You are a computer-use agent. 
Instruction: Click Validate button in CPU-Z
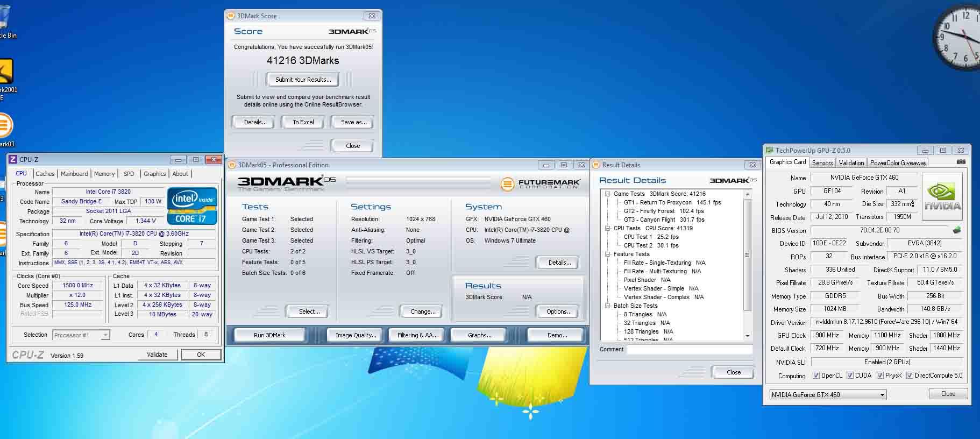[x=157, y=355]
